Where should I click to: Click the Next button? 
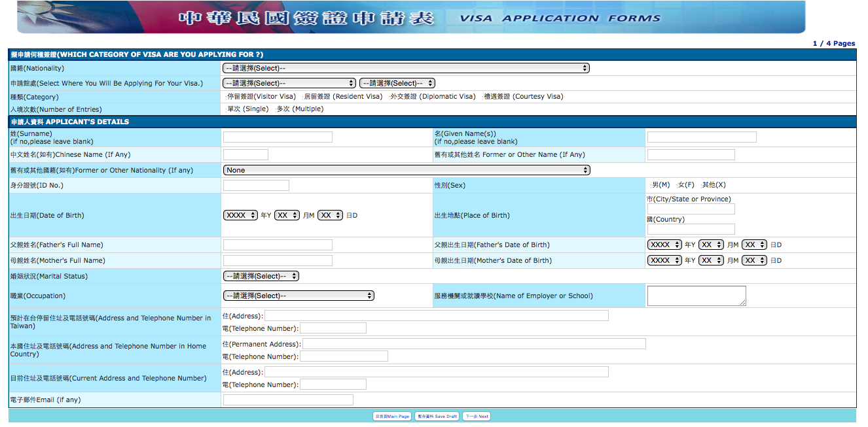click(476, 417)
